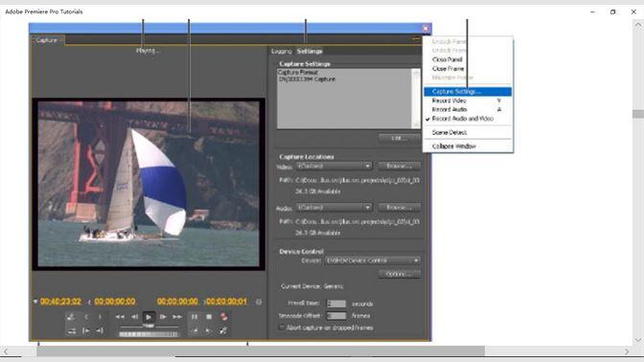Click the Timecode Offset input field
Viewport: 644px width, 362px height.
coord(336,316)
